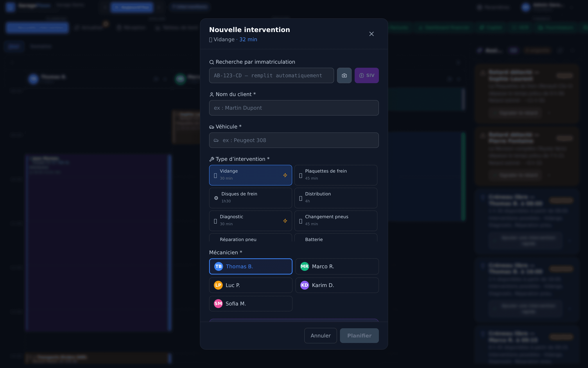Select Plaquettes de frein intervention
588x368 pixels.
coord(336,175)
